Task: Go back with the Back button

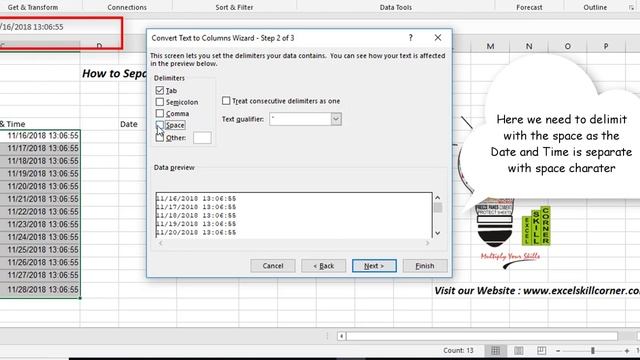Action: click(x=323, y=266)
